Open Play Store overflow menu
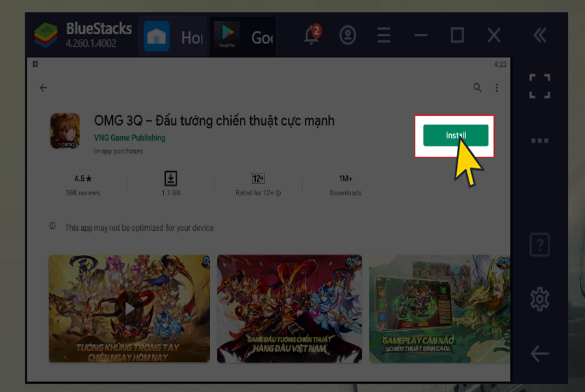 coord(497,88)
